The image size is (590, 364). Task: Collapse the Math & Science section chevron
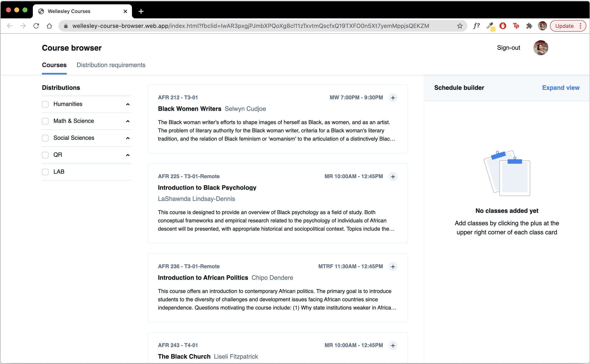click(x=128, y=121)
